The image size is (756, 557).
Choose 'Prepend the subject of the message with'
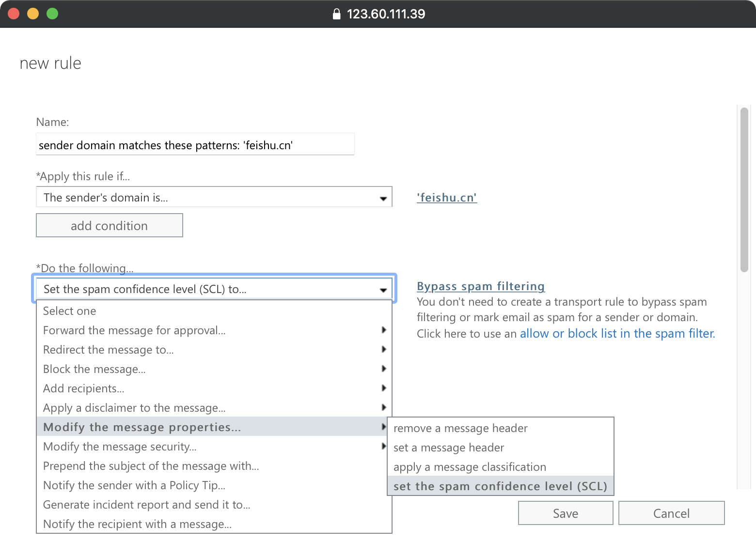click(151, 465)
